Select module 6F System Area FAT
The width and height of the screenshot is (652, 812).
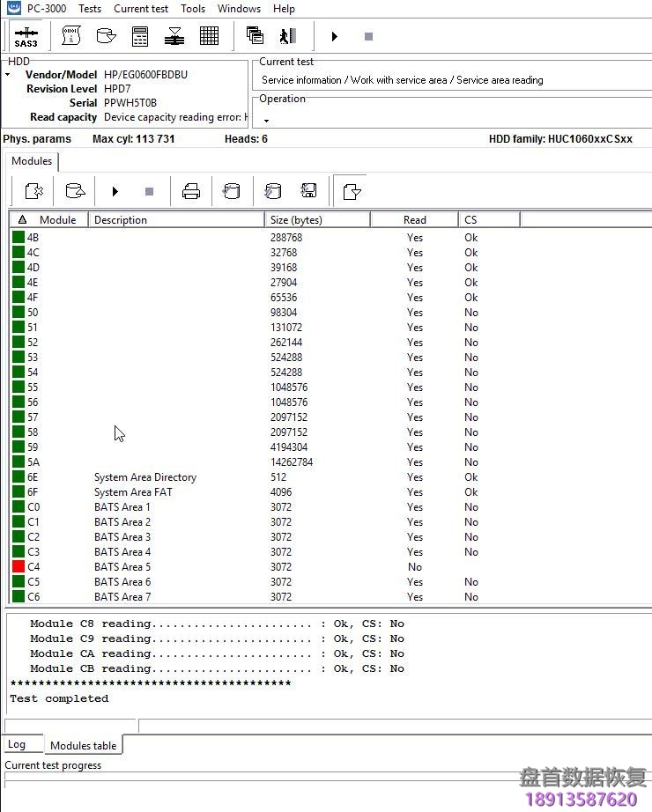(264, 492)
